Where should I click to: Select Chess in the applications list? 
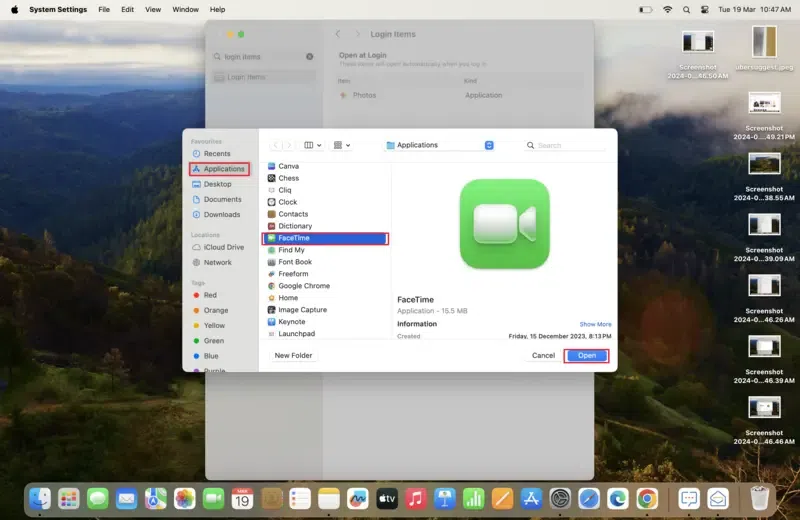pyautogui.click(x=326, y=178)
